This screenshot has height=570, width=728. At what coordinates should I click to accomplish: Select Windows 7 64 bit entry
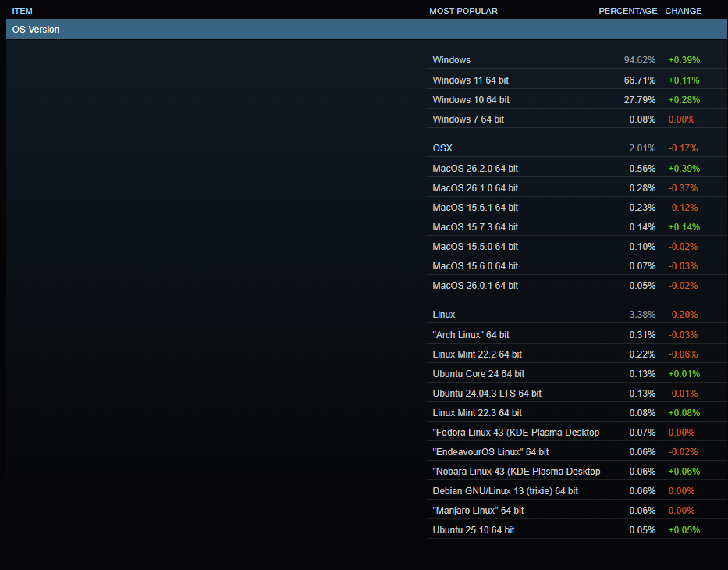point(468,119)
